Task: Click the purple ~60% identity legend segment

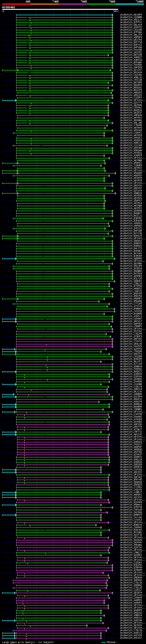Action: tap(73, 4)
